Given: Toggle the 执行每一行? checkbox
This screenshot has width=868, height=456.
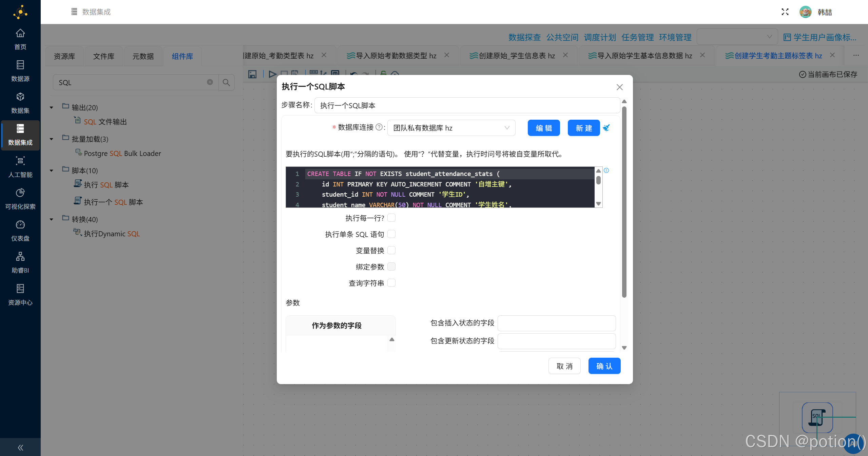Looking at the screenshot, I should click(x=391, y=218).
